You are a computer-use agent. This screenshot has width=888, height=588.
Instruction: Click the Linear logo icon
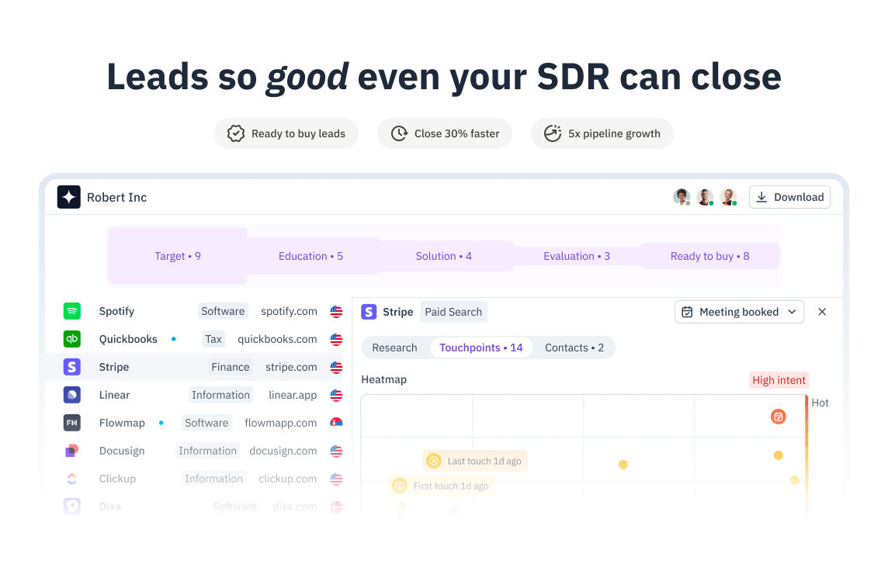[72, 394]
